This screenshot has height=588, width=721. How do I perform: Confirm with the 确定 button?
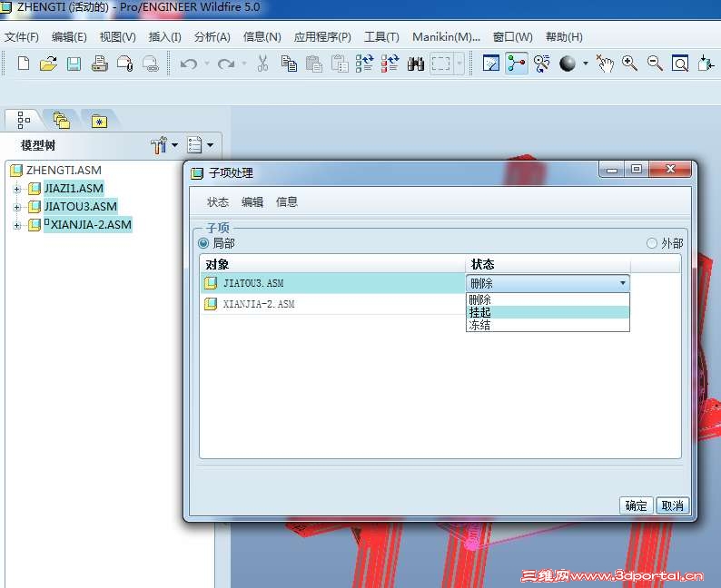(x=636, y=505)
